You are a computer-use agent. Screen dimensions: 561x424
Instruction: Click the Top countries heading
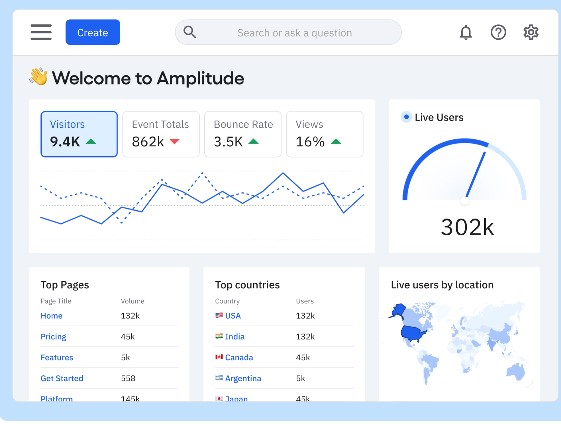coord(247,285)
